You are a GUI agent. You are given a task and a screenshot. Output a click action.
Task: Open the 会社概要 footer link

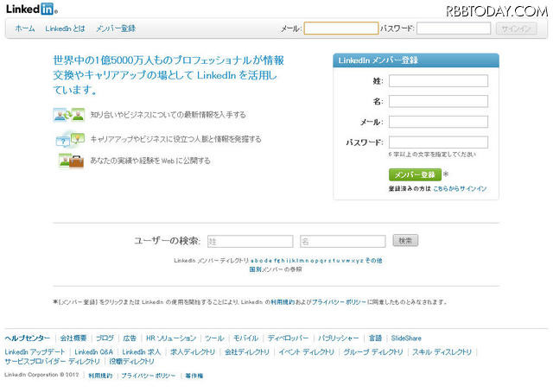(73, 338)
